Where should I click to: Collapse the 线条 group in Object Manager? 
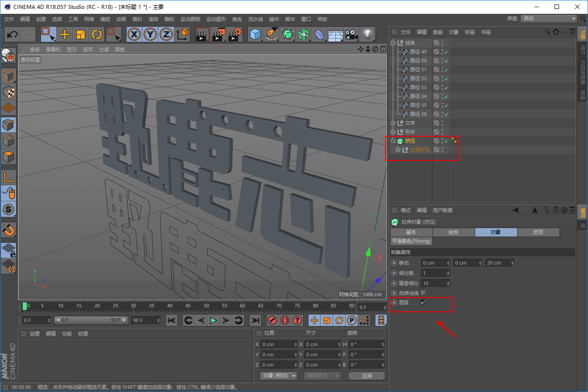(x=393, y=43)
